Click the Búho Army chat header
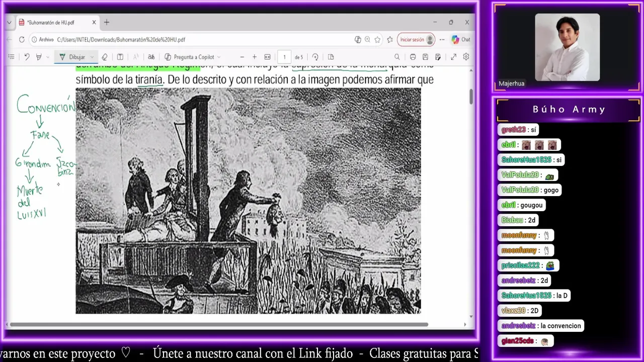Image resolution: width=644 pixels, height=362 pixels. tap(569, 109)
